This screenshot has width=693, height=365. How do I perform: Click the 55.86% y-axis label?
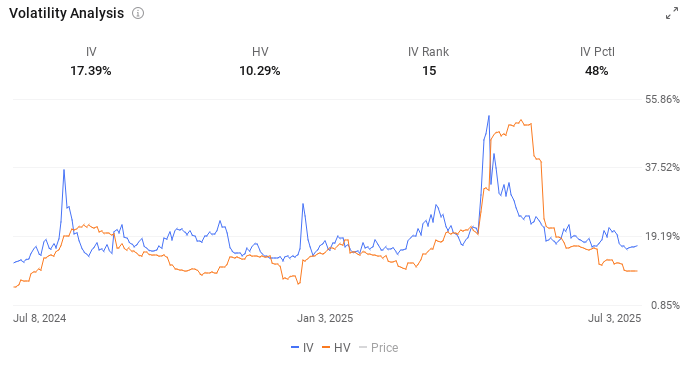click(663, 99)
